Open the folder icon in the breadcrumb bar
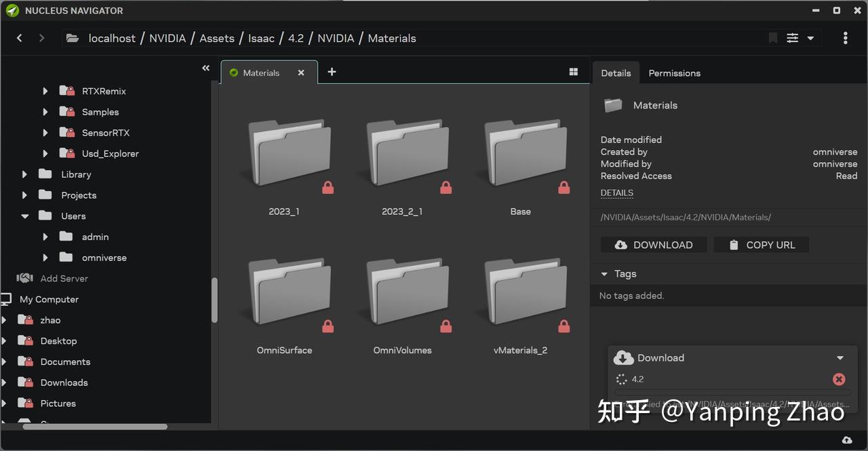The width and height of the screenshot is (868, 451). (73, 38)
